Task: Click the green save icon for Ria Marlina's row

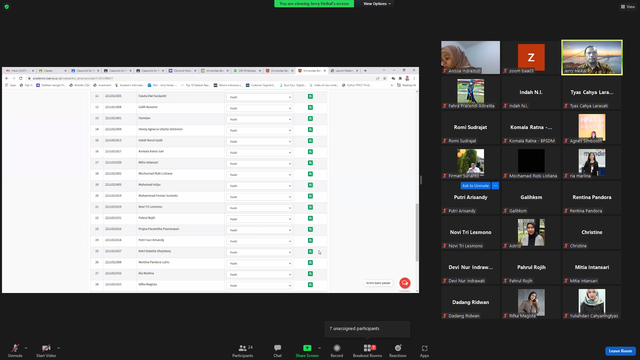Action: [x=310, y=273]
